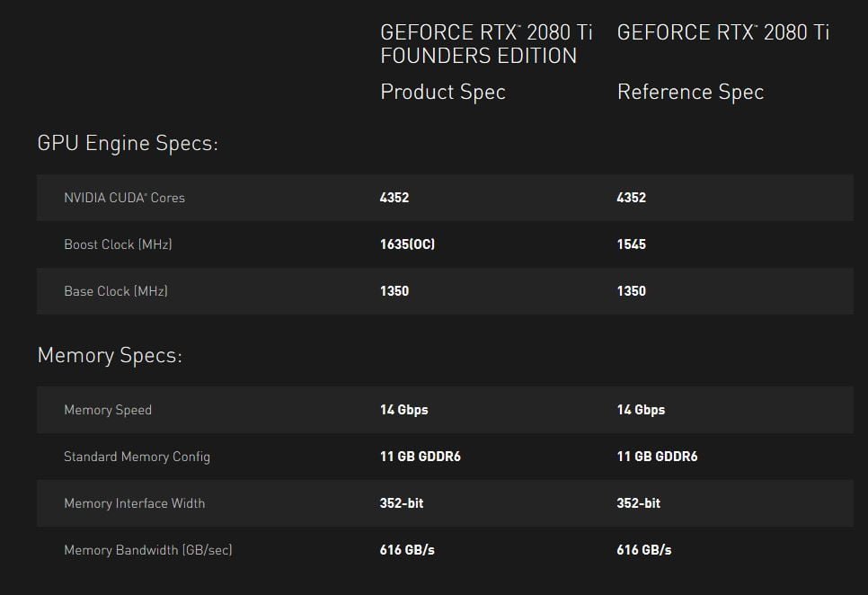Select the Founders Edition 4352 CUDA cores value
The image size is (868, 595).
[394, 198]
